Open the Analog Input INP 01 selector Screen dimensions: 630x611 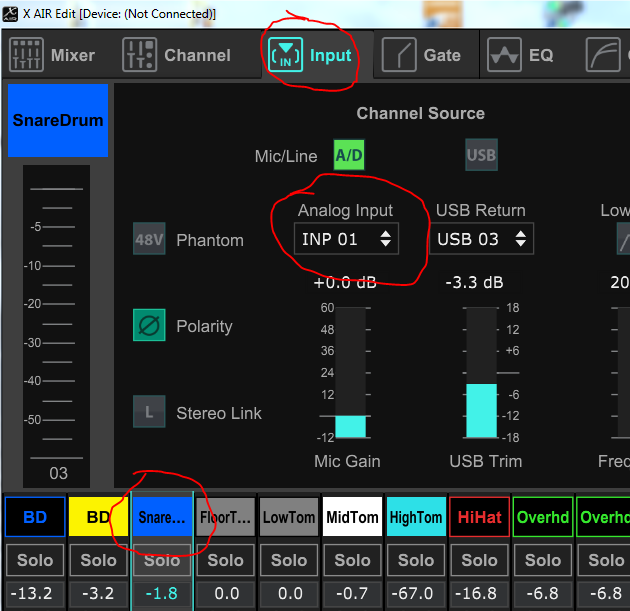pyautogui.click(x=346, y=239)
